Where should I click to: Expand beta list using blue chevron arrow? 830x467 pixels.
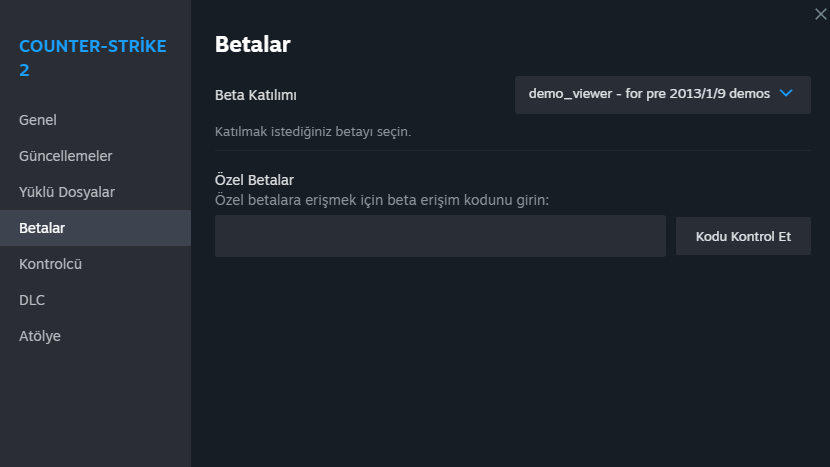click(785, 93)
